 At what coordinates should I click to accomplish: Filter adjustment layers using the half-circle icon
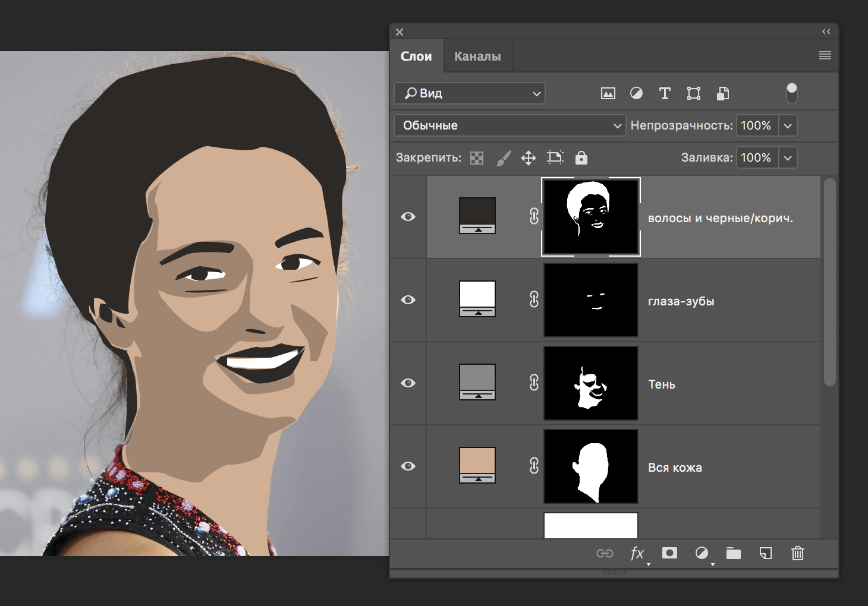click(636, 93)
